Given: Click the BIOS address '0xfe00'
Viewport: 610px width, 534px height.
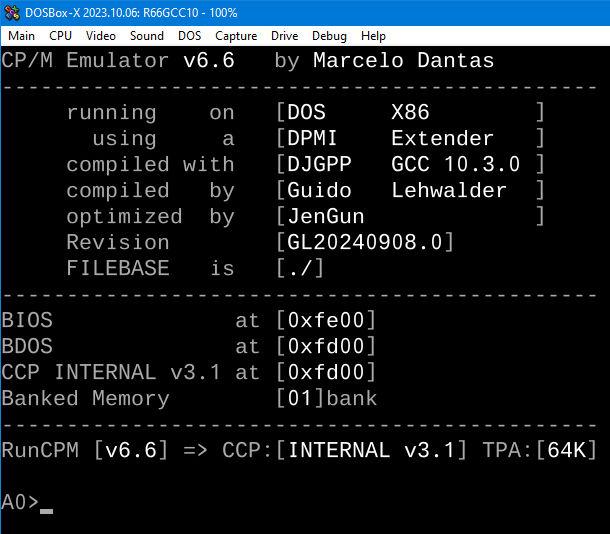Looking at the screenshot, I should pos(326,320).
